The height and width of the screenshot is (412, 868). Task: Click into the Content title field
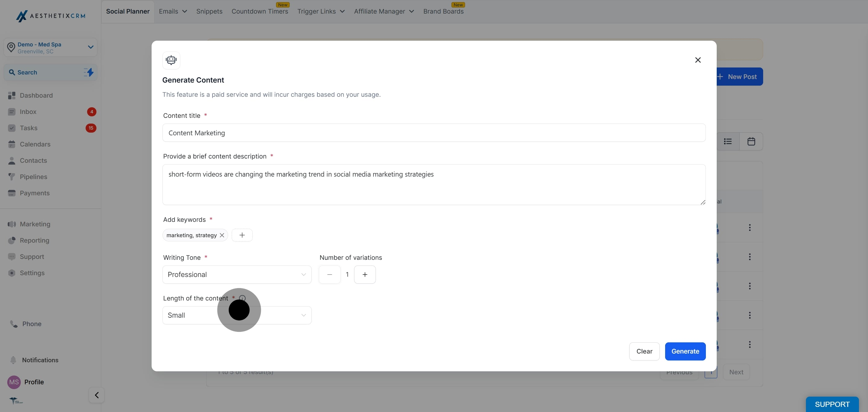click(434, 133)
